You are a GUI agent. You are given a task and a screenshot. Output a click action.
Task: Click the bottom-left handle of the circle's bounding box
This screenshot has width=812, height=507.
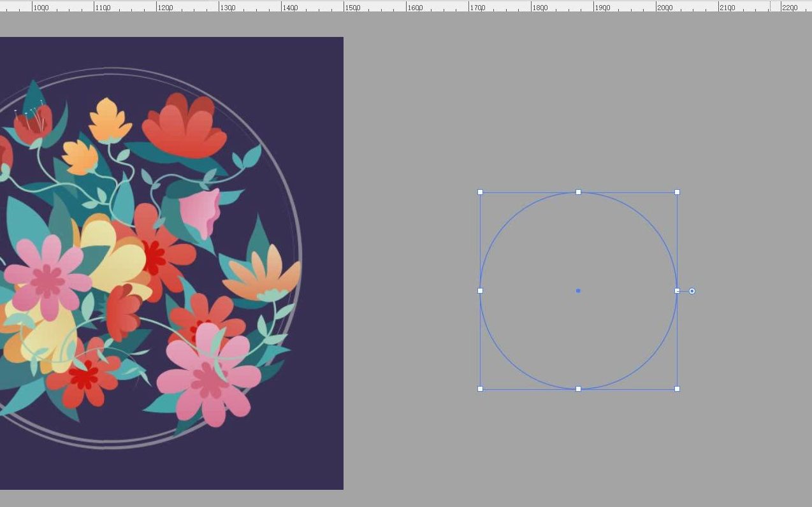tap(480, 389)
